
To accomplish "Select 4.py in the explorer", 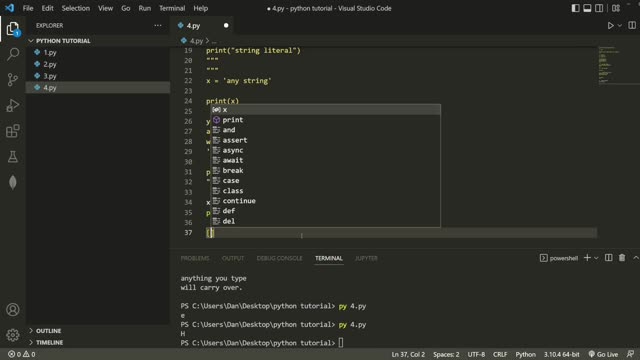I will [x=98, y=87].
